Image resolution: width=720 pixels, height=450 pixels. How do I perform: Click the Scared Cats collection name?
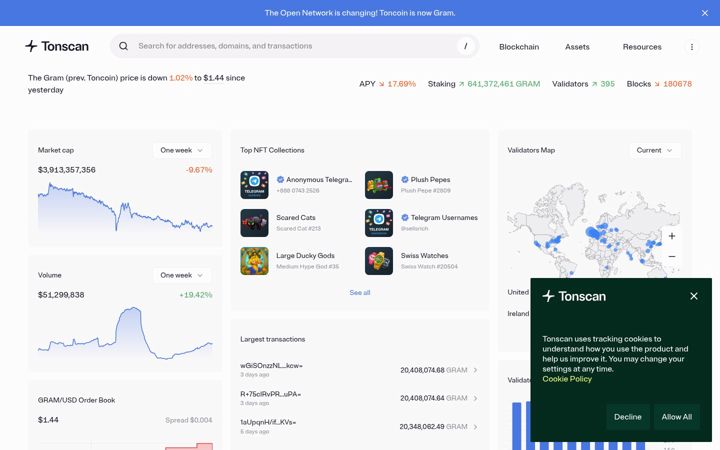point(296,218)
